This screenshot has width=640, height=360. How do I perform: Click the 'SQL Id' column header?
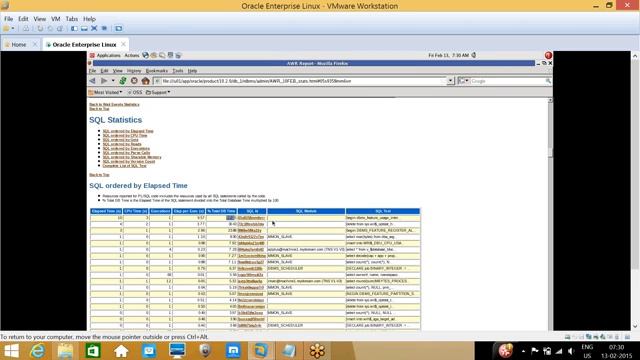252,211
